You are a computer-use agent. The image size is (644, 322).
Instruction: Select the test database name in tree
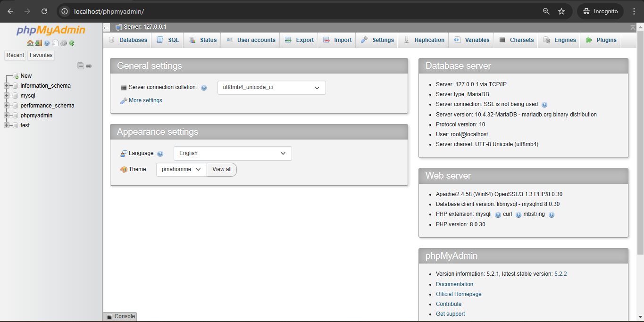click(x=25, y=125)
